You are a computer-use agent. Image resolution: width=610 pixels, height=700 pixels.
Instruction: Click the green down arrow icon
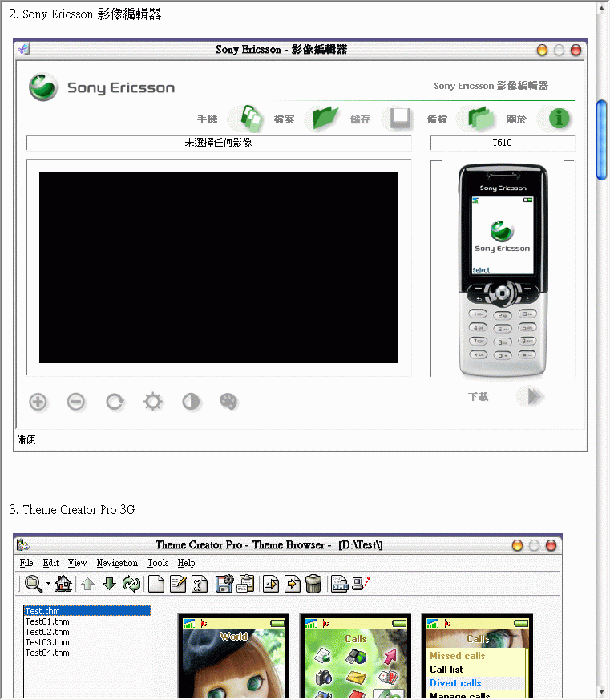tap(109, 584)
